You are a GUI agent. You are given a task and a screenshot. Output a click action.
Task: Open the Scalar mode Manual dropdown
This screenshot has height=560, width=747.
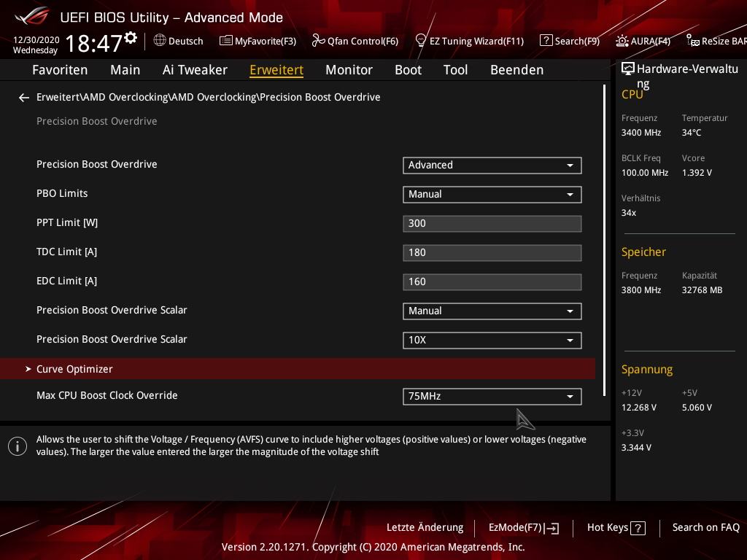click(x=492, y=311)
